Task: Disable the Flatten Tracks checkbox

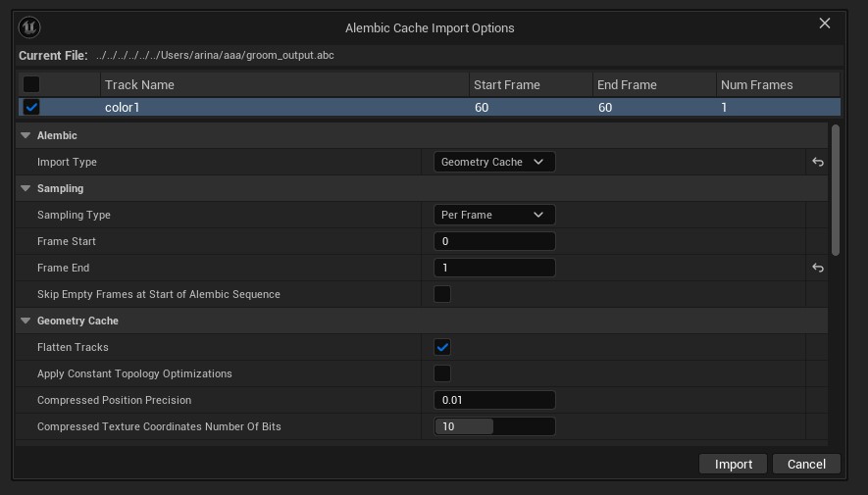Action: [442, 347]
